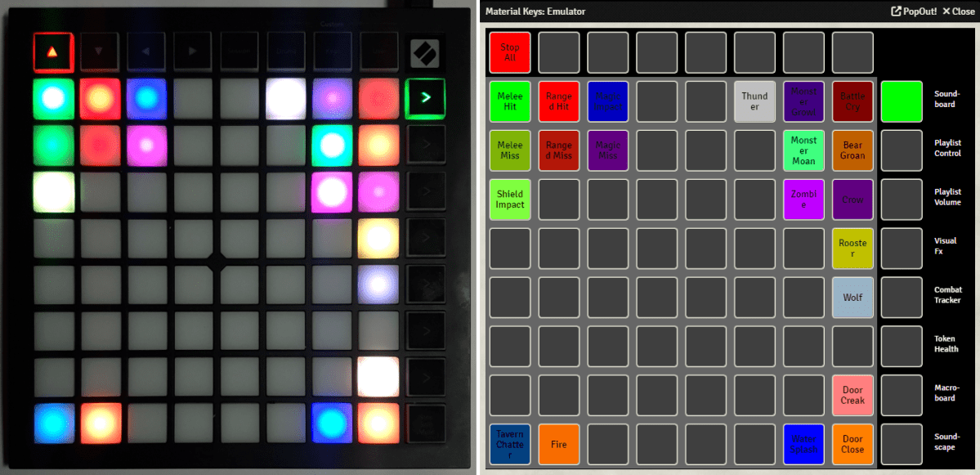This screenshot has height=475, width=980.
Task: Click the red Stop All key
Action: pyautogui.click(x=510, y=52)
